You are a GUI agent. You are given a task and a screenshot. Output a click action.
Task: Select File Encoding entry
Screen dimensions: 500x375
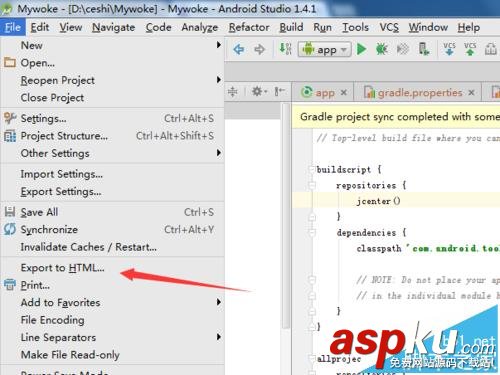point(112,320)
